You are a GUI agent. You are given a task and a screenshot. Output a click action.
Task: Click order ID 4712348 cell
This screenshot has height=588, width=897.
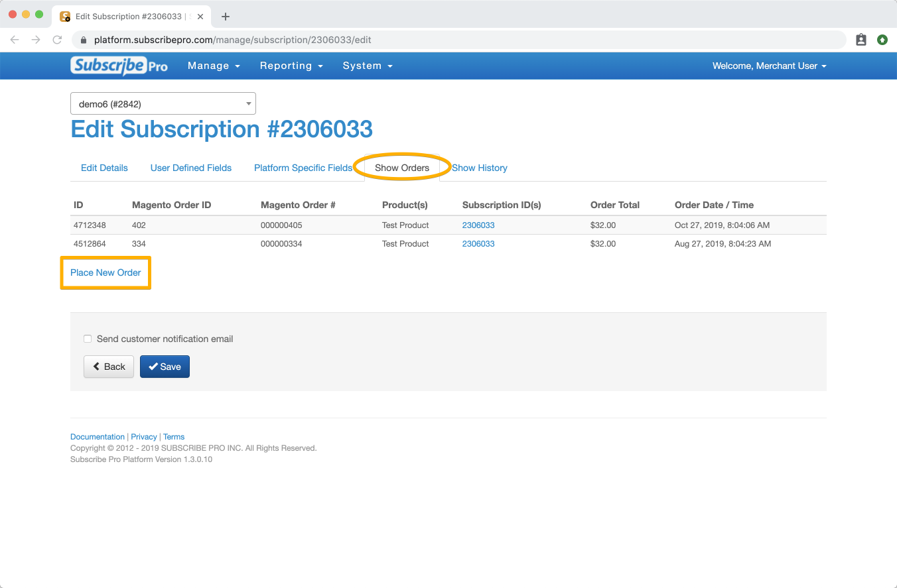pos(90,225)
